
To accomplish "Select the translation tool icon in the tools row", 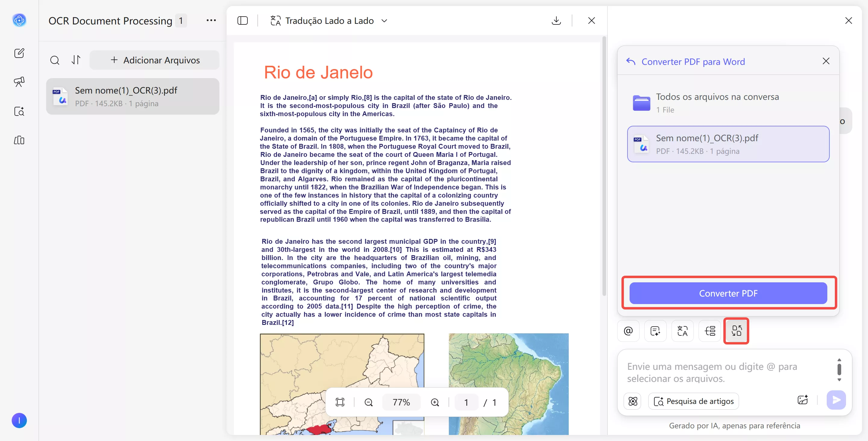I will [x=682, y=331].
